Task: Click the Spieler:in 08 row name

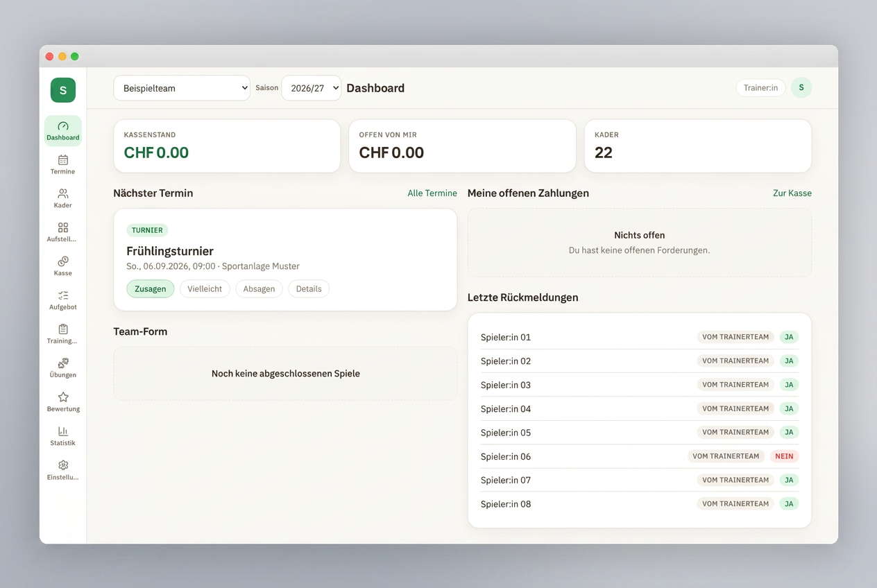Action: click(506, 504)
